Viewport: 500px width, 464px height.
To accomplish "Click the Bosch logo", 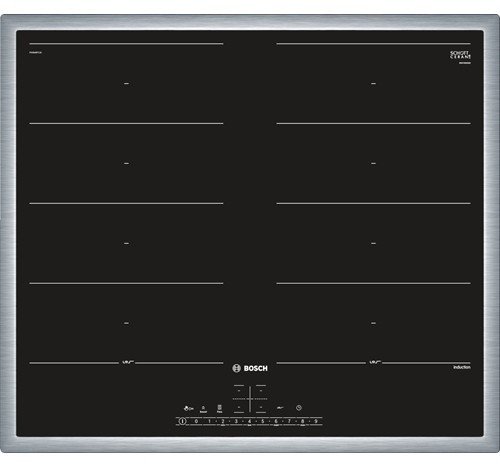I will click(x=250, y=368).
